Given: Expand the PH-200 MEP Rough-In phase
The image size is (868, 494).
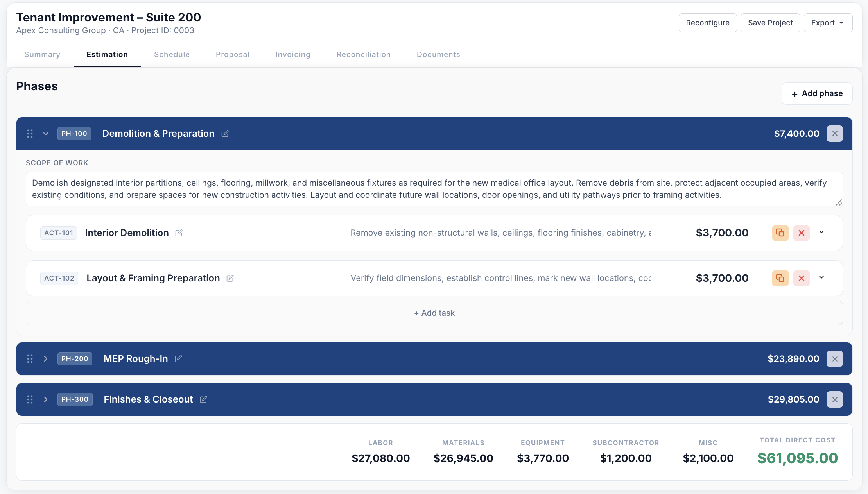Looking at the screenshot, I should [x=46, y=359].
